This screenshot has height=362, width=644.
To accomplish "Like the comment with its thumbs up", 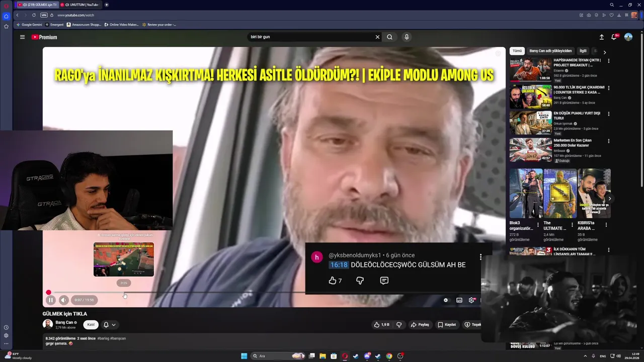I will [x=333, y=281].
